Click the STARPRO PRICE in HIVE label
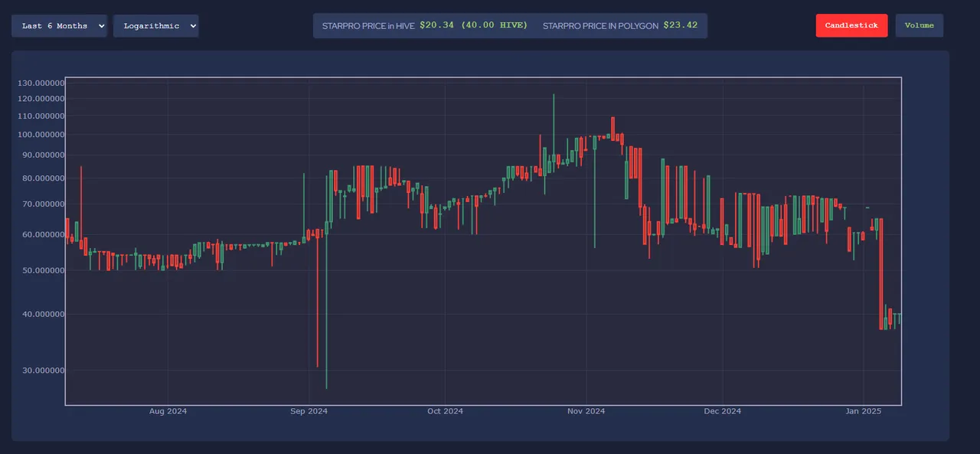The height and width of the screenshot is (454, 980). (x=368, y=25)
